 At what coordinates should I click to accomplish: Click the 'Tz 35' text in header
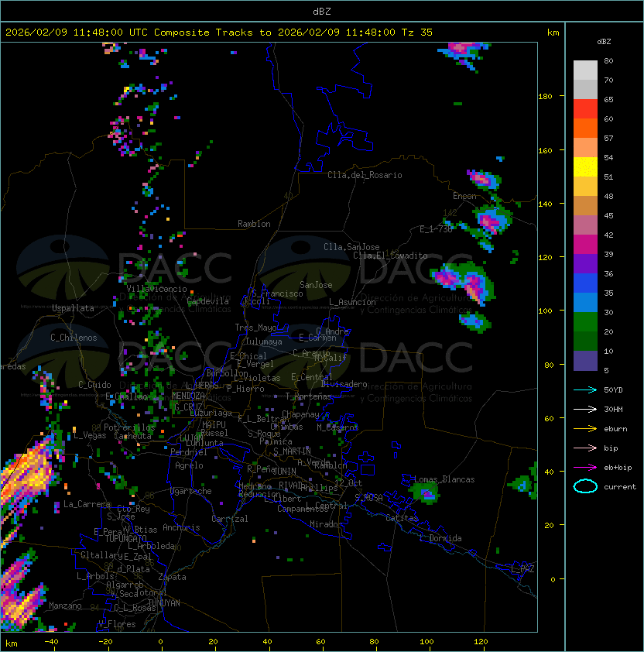click(x=417, y=32)
